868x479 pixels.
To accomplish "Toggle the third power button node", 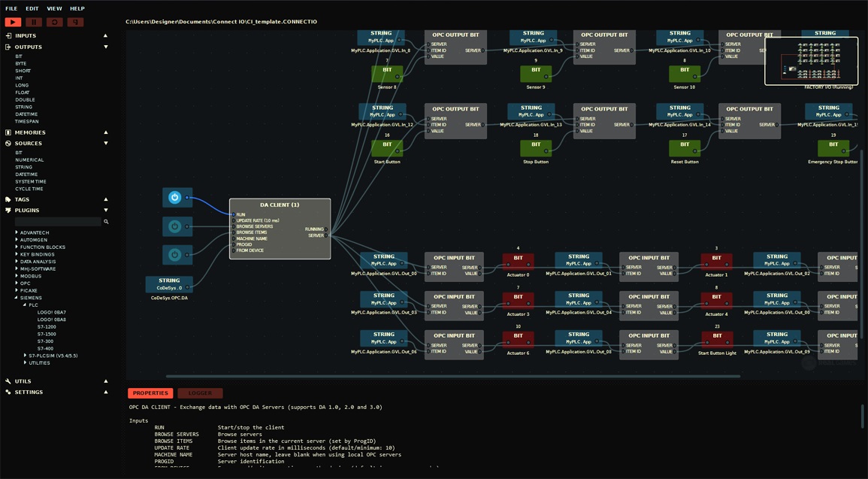I will click(175, 254).
